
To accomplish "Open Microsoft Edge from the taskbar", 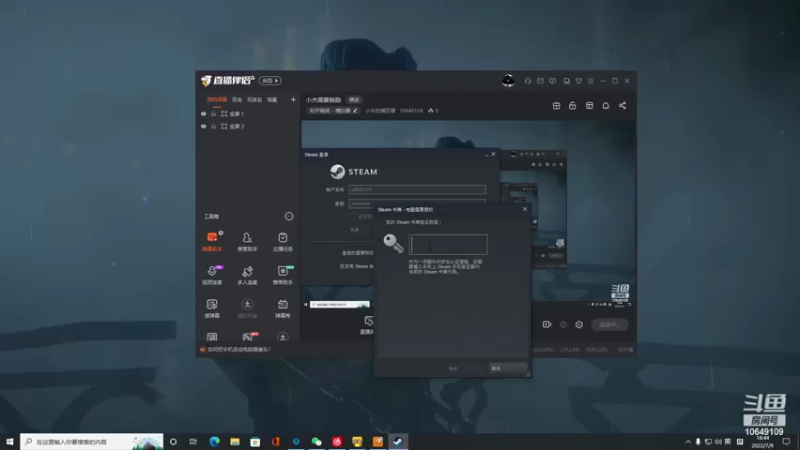I will [214, 441].
